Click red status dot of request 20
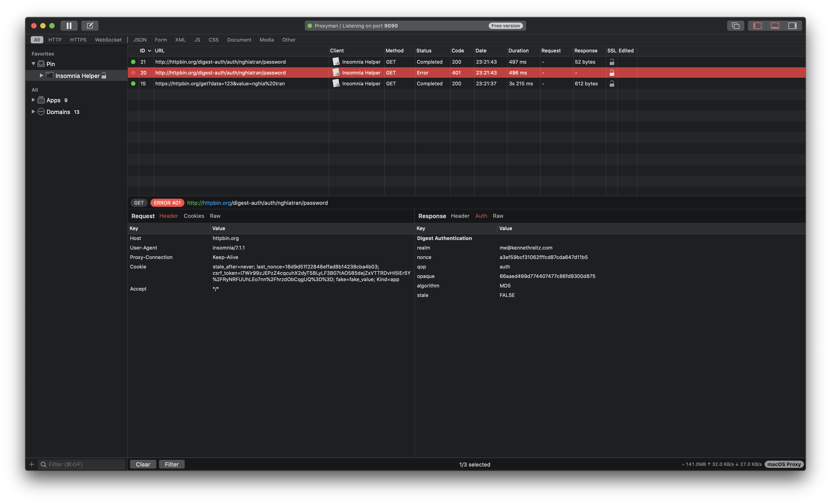This screenshot has width=831, height=504. tap(133, 72)
